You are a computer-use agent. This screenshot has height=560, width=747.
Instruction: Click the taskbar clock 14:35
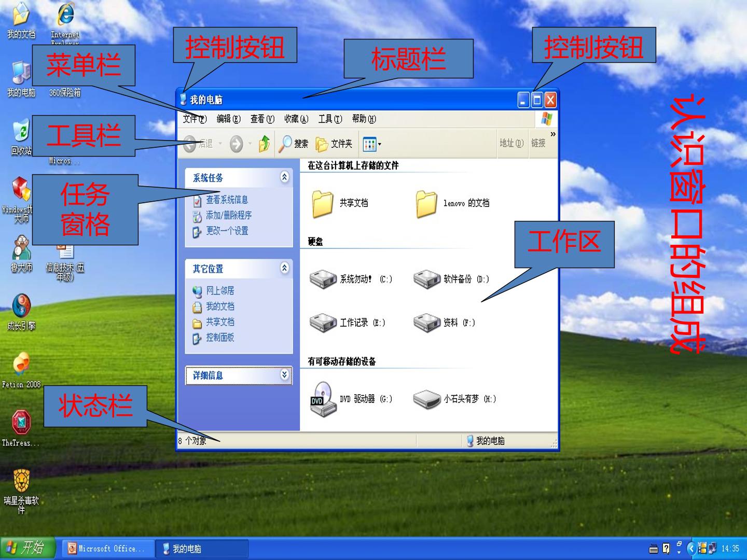pyautogui.click(x=730, y=549)
